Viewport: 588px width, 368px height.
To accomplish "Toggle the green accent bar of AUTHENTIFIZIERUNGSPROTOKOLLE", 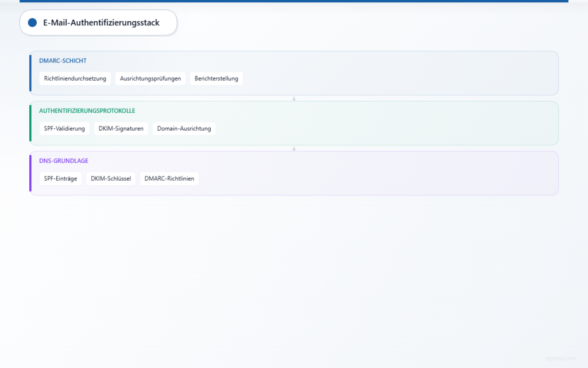I will click(30, 123).
